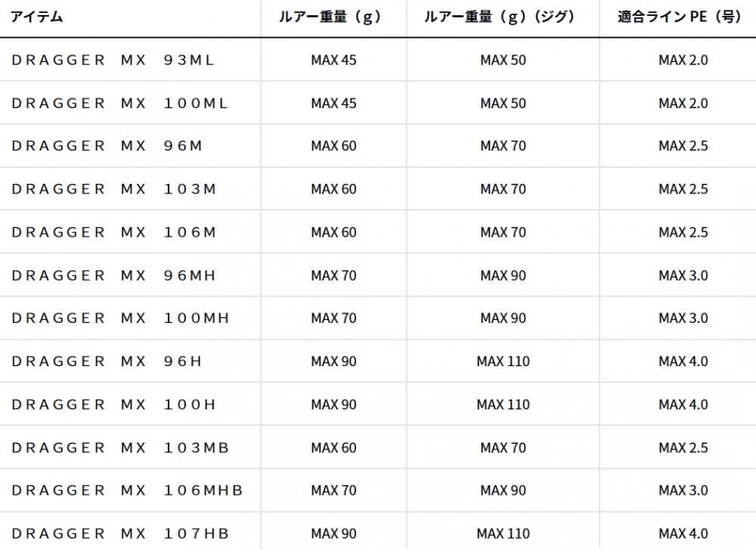This screenshot has width=756, height=550.
Task: Click the 適合ライン PE（号） column header
Action: pos(679,17)
